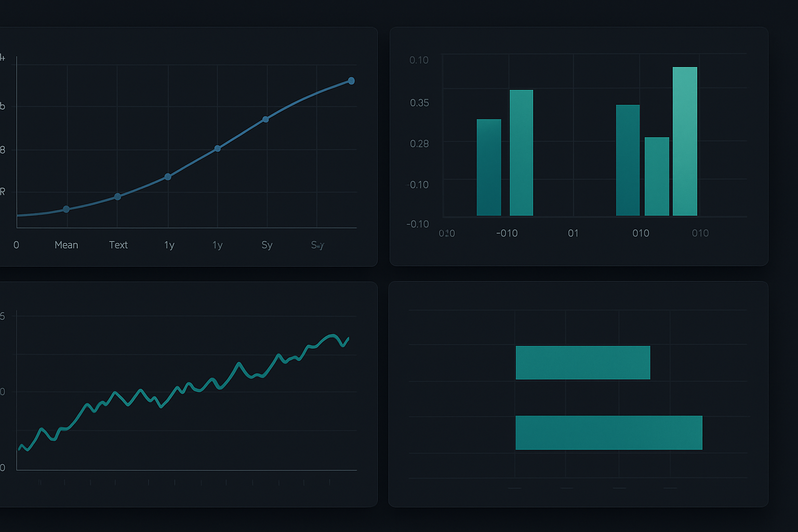This screenshot has width=798, height=532.
Task: Select the shortest bar in the grouped bar chart
Action: click(x=657, y=177)
